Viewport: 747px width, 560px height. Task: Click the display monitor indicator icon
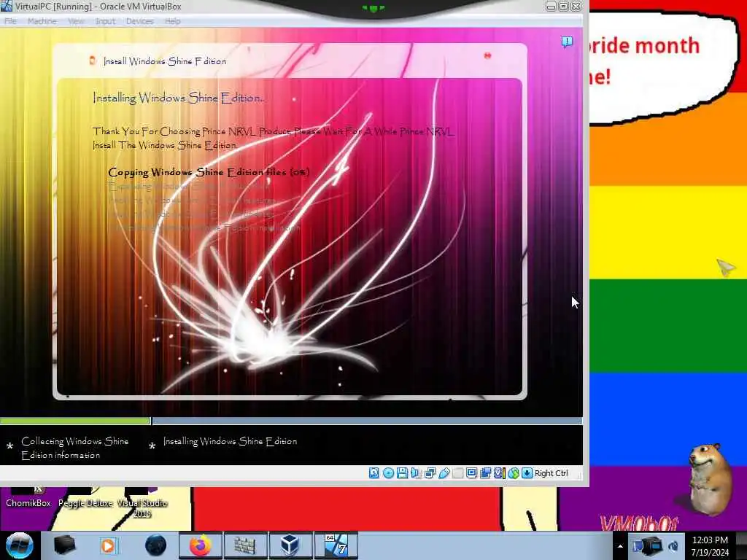coord(472,472)
